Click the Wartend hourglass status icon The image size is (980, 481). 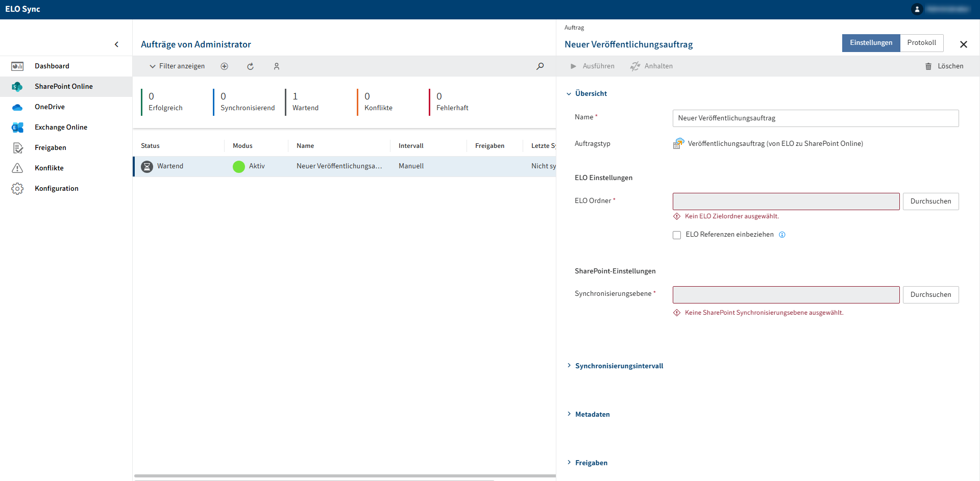pos(147,167)
